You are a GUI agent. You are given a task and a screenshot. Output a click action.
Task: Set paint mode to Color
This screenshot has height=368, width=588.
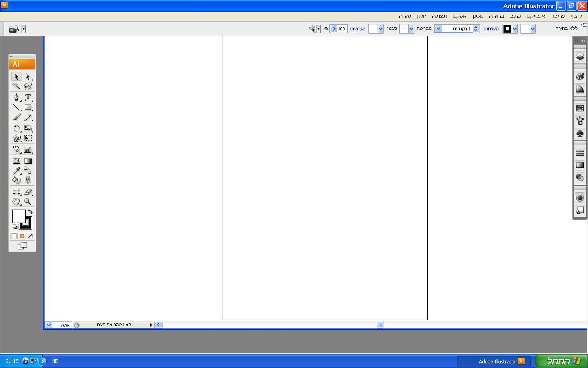coord(14,236)
